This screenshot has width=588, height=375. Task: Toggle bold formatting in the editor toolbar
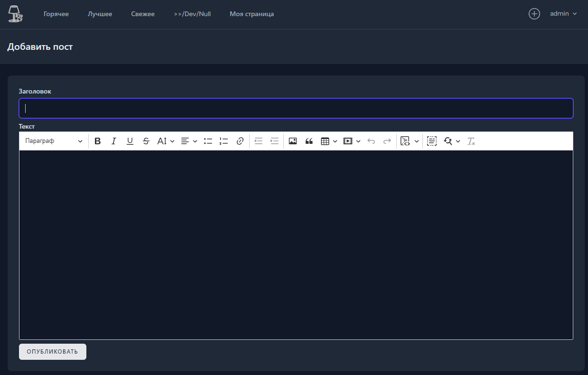[98, 141]
